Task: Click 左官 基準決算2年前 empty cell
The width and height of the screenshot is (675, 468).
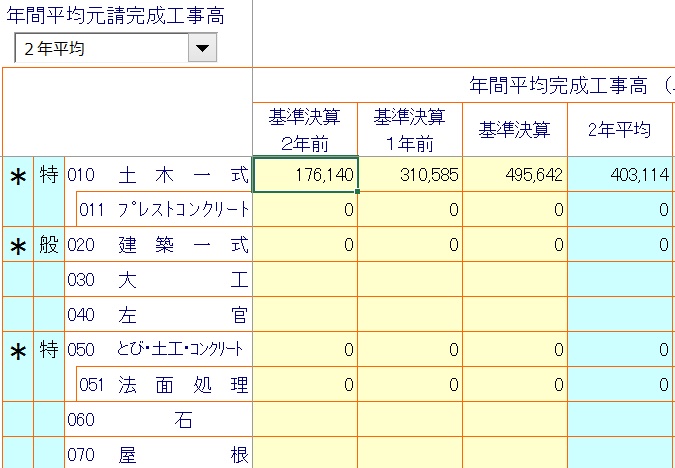Action: coord(305,315)
